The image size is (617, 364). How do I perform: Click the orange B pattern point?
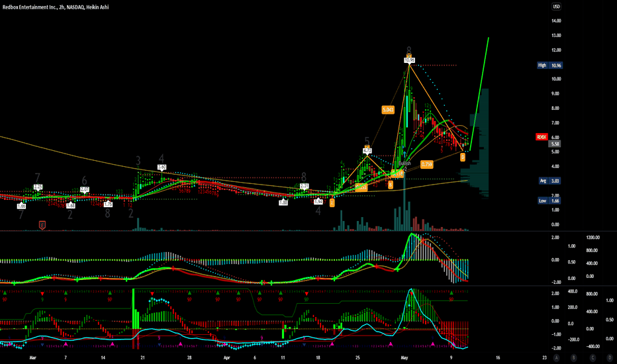tap(391, 185)
